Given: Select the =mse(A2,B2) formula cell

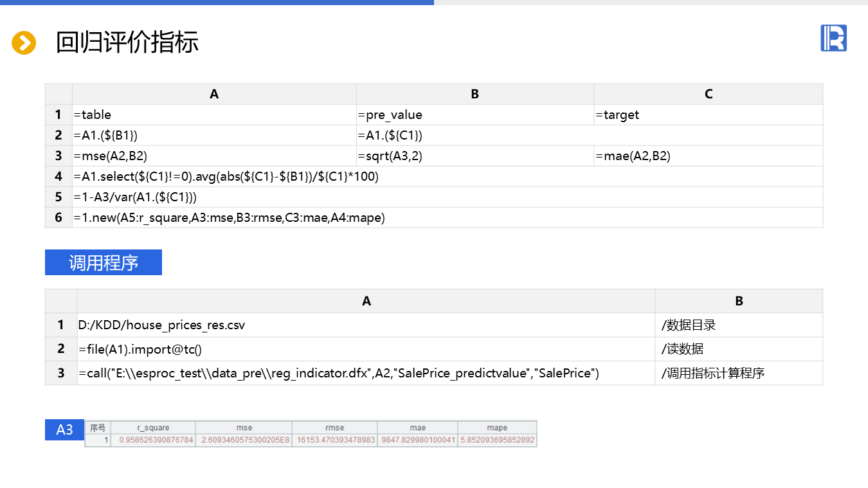Looking at the screenshot, I should pos(214,156).
